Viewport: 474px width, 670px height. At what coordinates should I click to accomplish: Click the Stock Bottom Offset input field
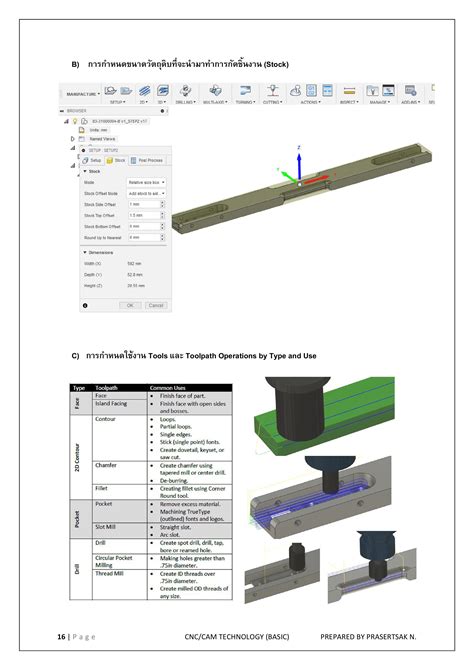(143, 226)
